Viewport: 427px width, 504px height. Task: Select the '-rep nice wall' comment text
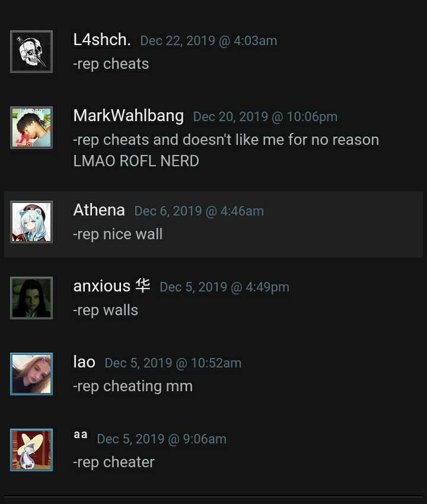pyautogui.click(x=118, y=234)
